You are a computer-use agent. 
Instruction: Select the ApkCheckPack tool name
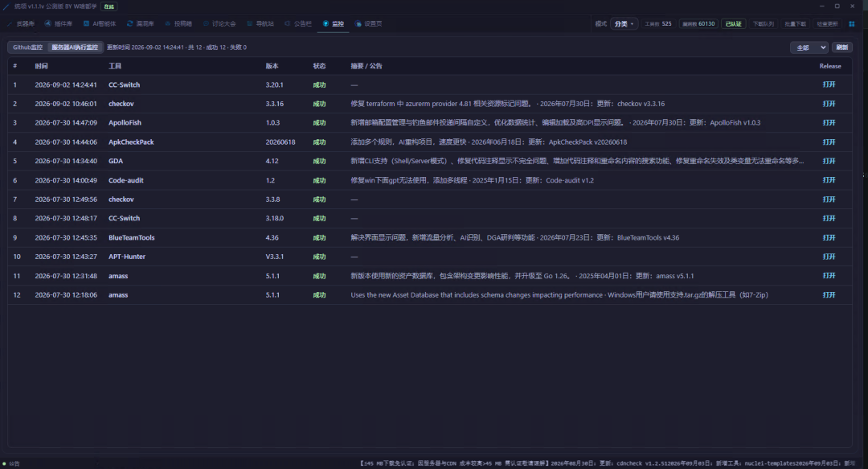(x=131, y=142)
